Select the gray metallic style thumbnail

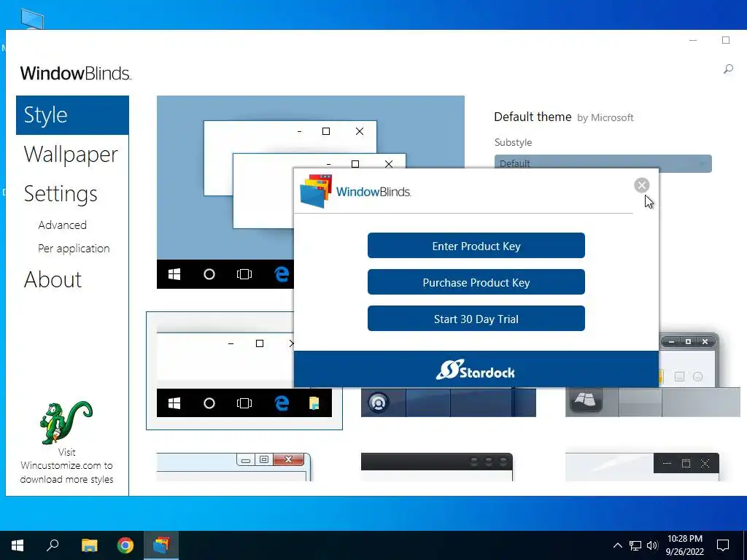coord(653,376)
